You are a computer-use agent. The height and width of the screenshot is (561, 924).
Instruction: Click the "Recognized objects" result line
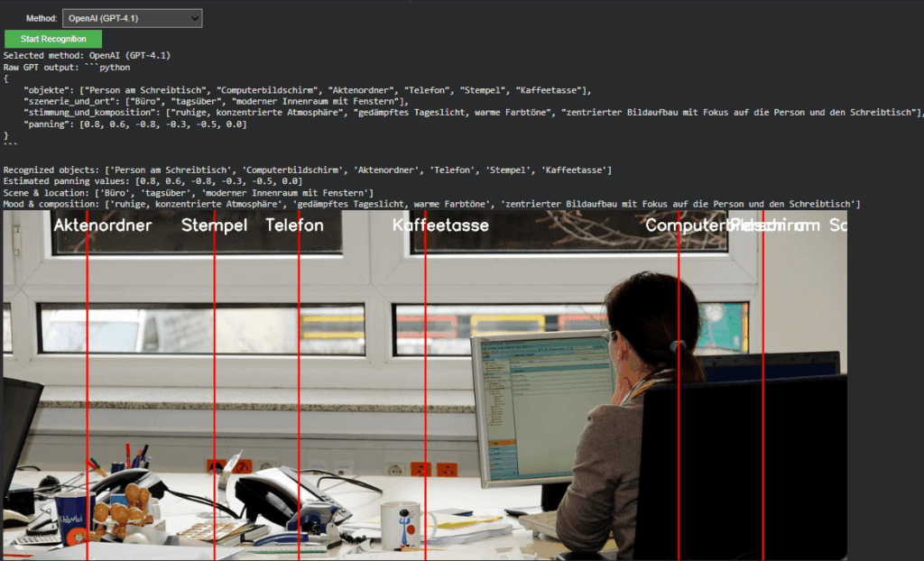[x=307, y=170]
